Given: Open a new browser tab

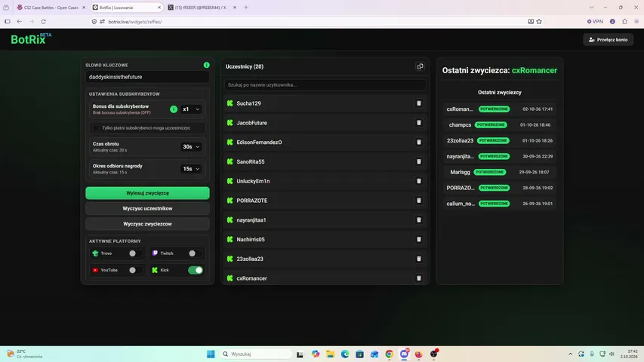Looking at the screenshot, I should [246, 8].
